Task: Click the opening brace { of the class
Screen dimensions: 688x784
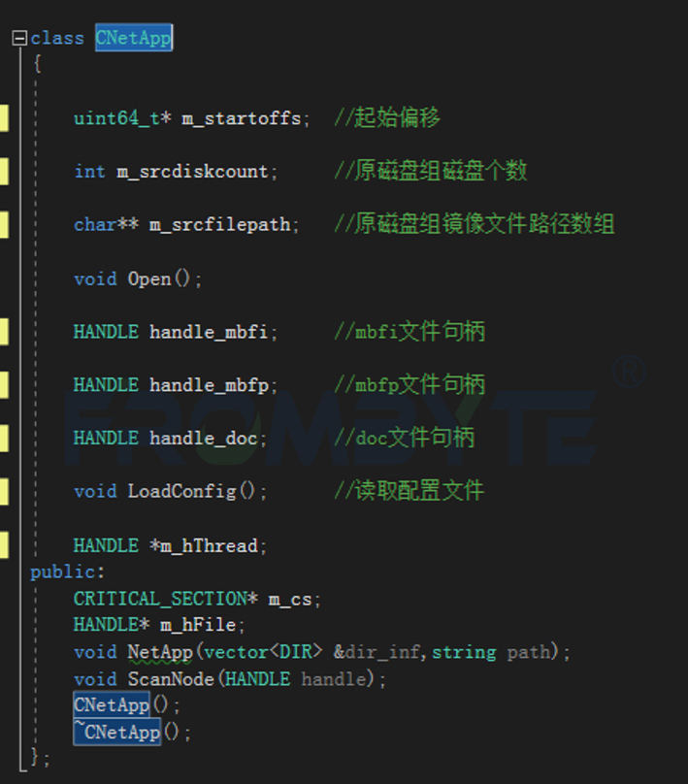Action: point(37,63)
